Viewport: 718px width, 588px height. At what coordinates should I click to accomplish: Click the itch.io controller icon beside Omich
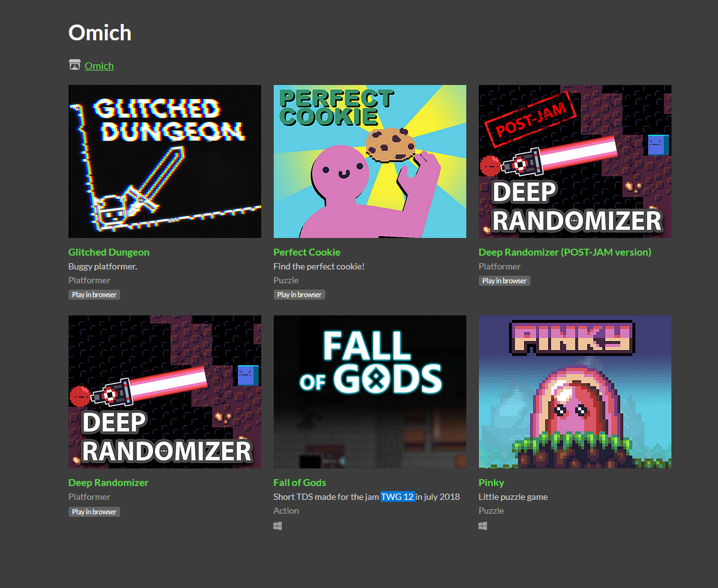[75, 65]
